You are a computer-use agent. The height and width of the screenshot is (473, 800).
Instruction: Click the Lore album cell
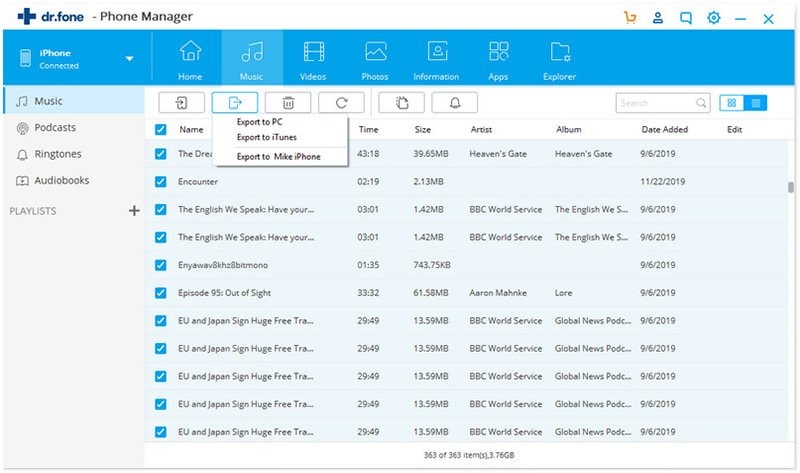point(563,293)
